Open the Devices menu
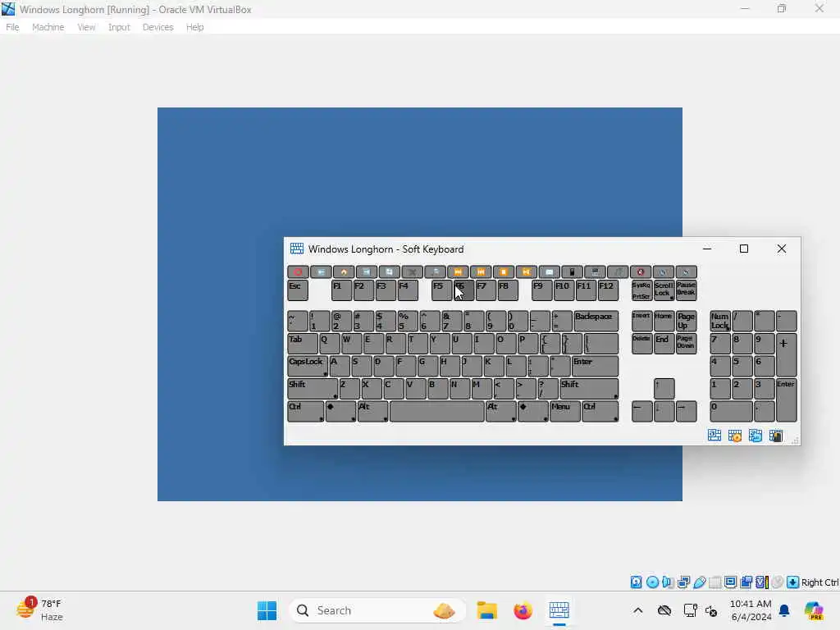840x630 pixels. 157,27
